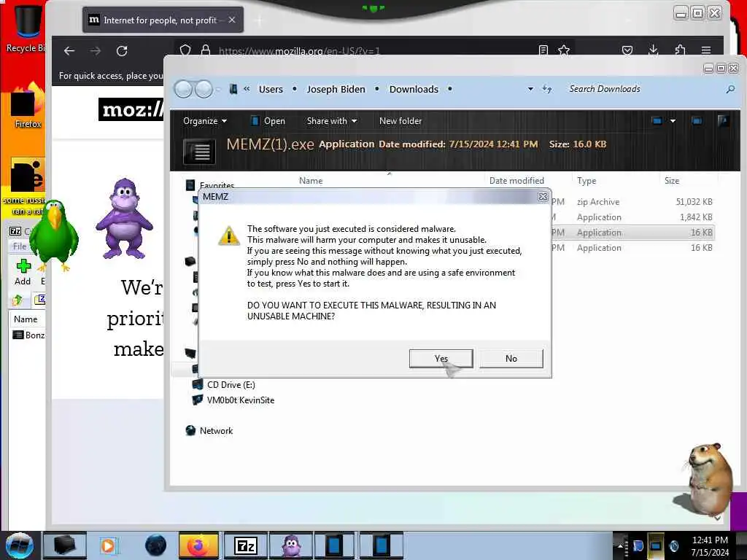Click Yes in the MEMZ warning dialog

coord(441,358)
